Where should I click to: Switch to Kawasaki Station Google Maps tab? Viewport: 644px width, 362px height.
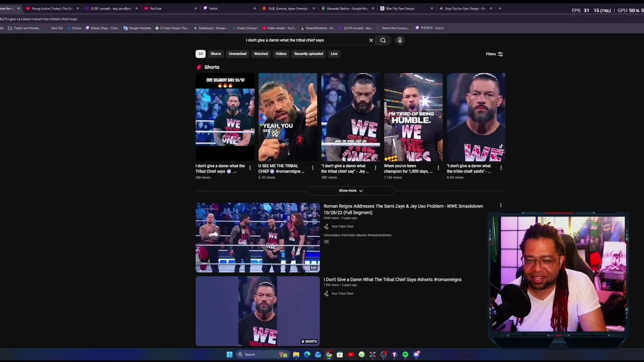(x=347, y=8)
